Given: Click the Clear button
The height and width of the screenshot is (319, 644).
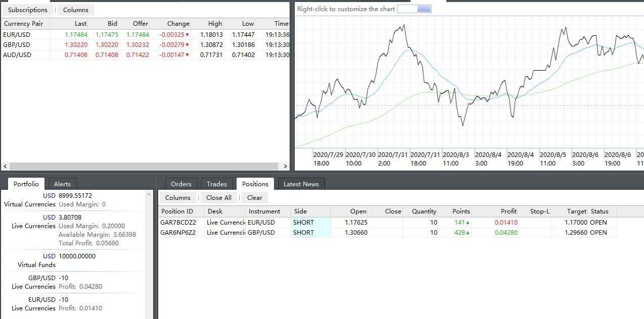Looking at the screenshot, I should [x=255, y=197].
